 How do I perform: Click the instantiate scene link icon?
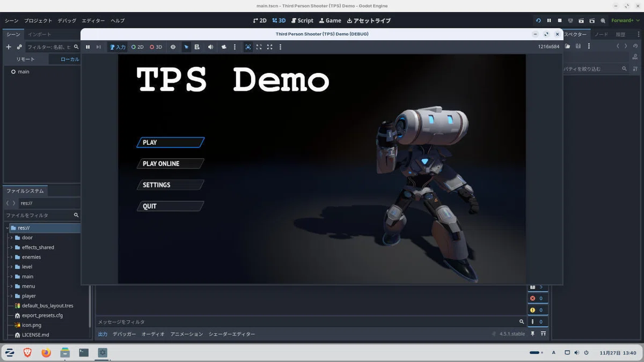[19, 47]
